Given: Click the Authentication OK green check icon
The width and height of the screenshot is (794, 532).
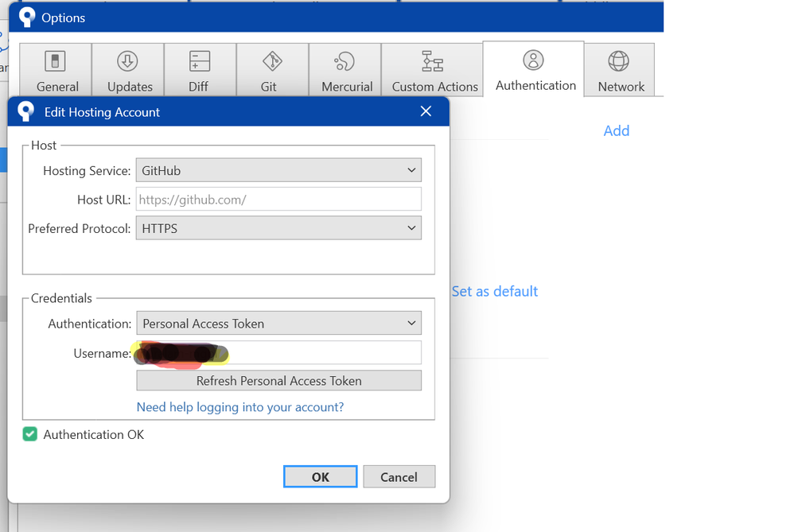Looking at the screenshot, I should [x=30, y=434].
